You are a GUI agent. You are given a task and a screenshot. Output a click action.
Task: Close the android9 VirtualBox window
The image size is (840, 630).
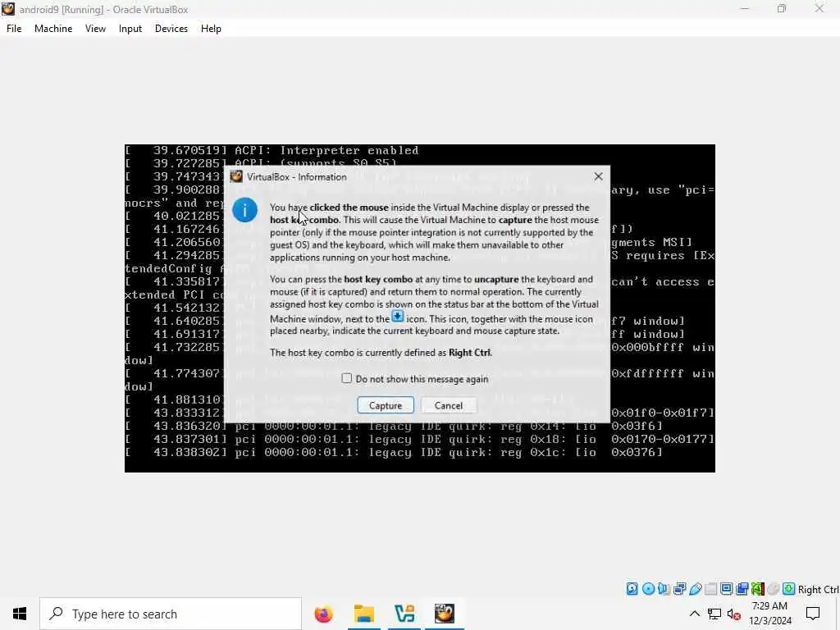[819, 9]
